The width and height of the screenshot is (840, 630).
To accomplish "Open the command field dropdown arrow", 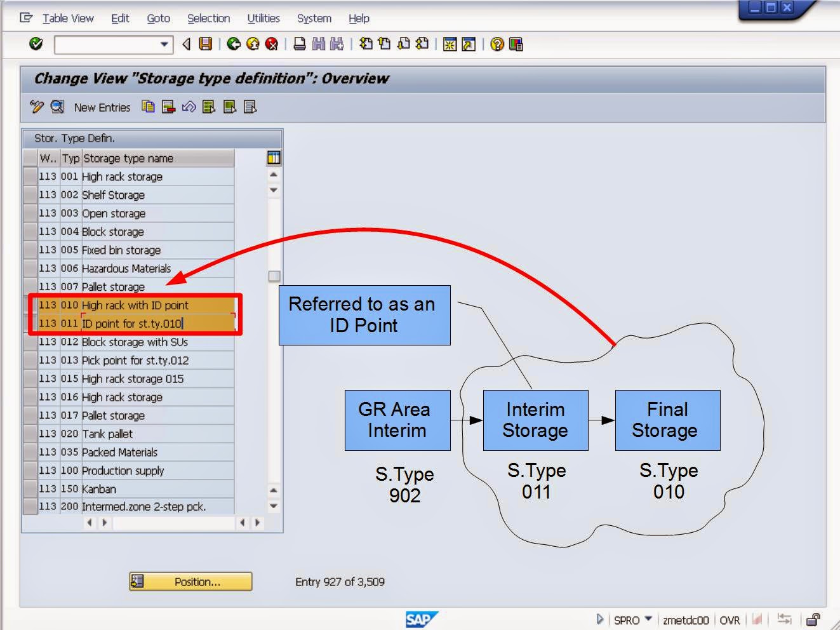I will click(164, 44).
